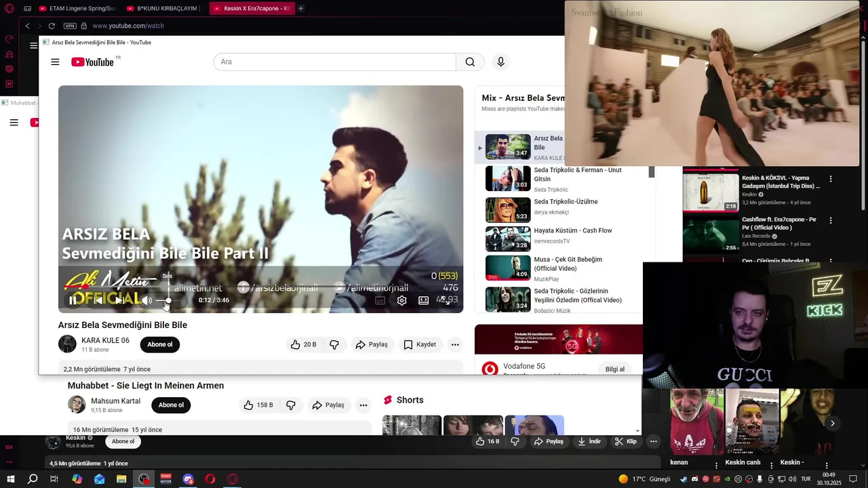Adjust the player volume slider
This screenshot has height=488, width=868.
pyautogui.click(x=168, y=300)
